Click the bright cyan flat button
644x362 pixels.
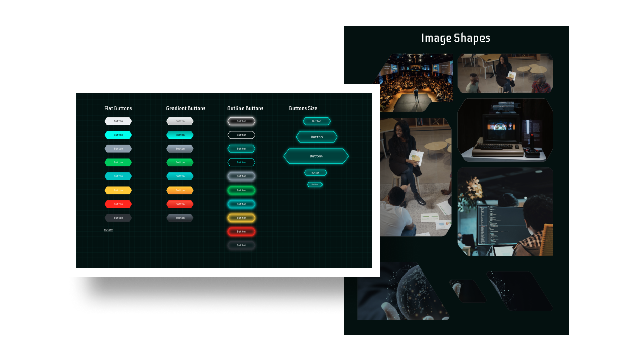pyautogui.click(x=118, y=135)
